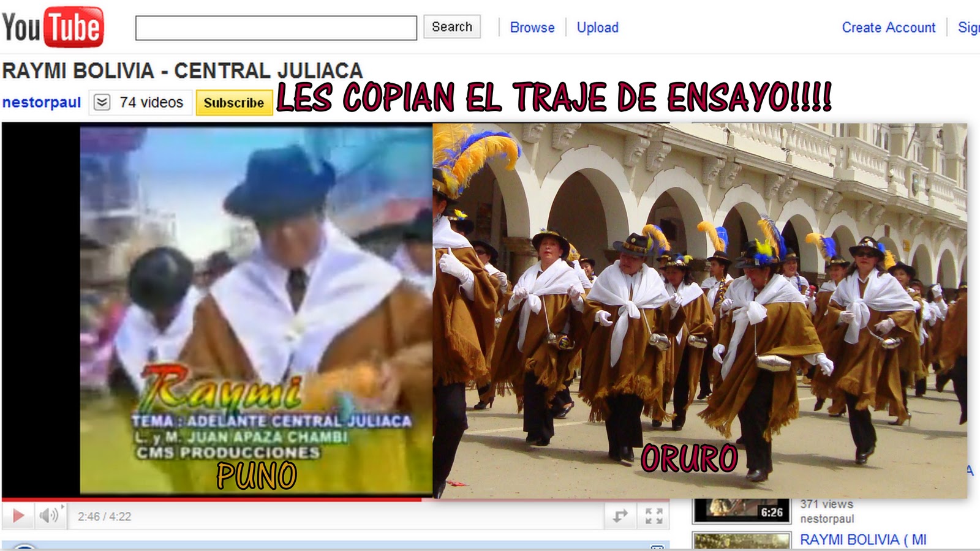Click the play button to resume the video

pyautogui.click(x=18, y=516)
